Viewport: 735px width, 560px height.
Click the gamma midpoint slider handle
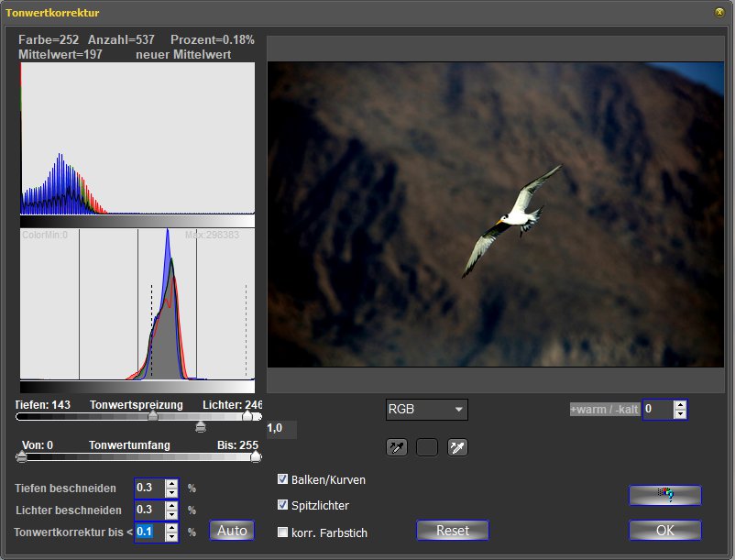[x=201, y=426]
